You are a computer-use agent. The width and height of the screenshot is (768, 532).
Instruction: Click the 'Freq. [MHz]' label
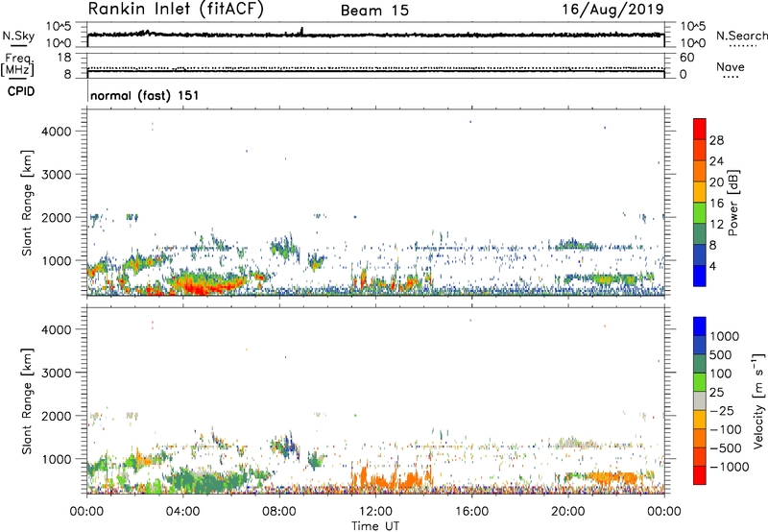pyautogui.click(x=17, y=65)
